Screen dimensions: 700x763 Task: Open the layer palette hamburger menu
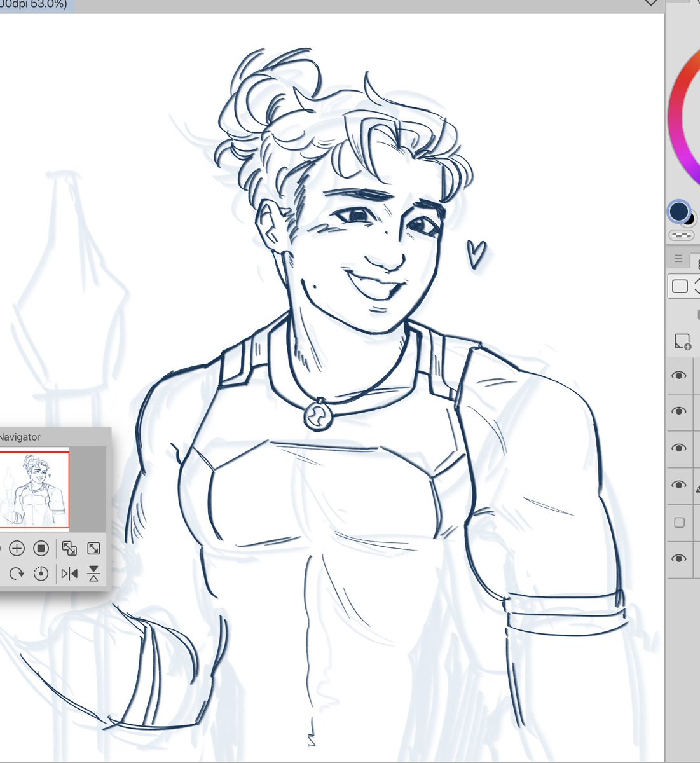pyautogui.click(x=678, y=259)
